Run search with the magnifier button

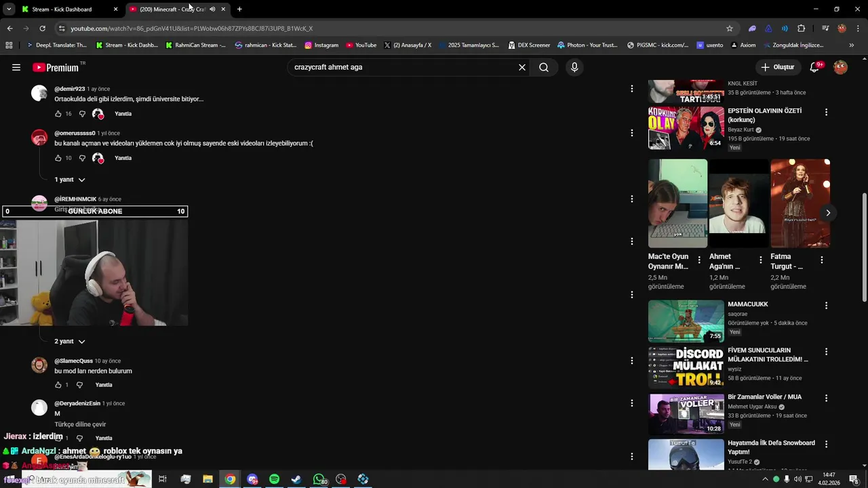[544, 67]
